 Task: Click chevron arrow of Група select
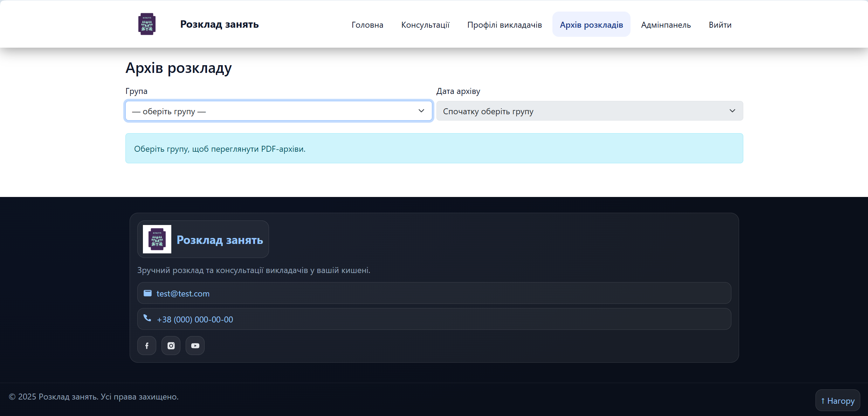click(x=421, y=111)
